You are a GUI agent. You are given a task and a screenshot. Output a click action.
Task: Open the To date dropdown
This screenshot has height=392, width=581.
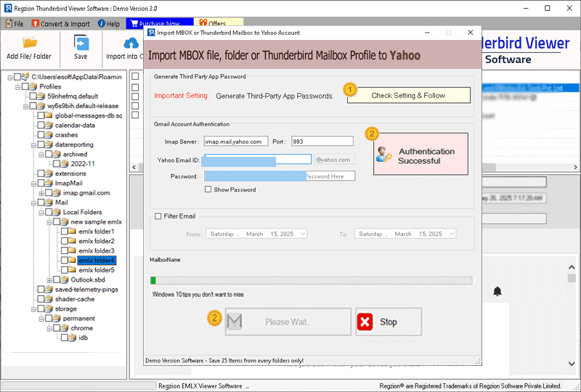pos(452,234)
